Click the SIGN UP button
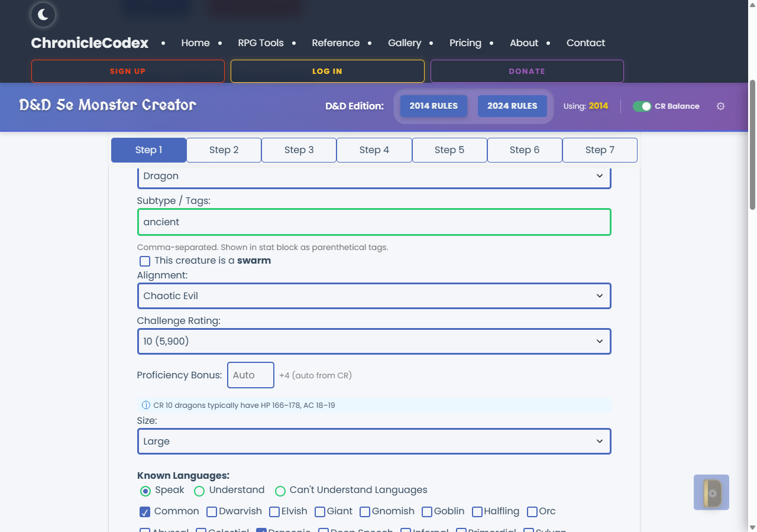The height and width of the screenshot is (532, 757). (x=128, y=72)
